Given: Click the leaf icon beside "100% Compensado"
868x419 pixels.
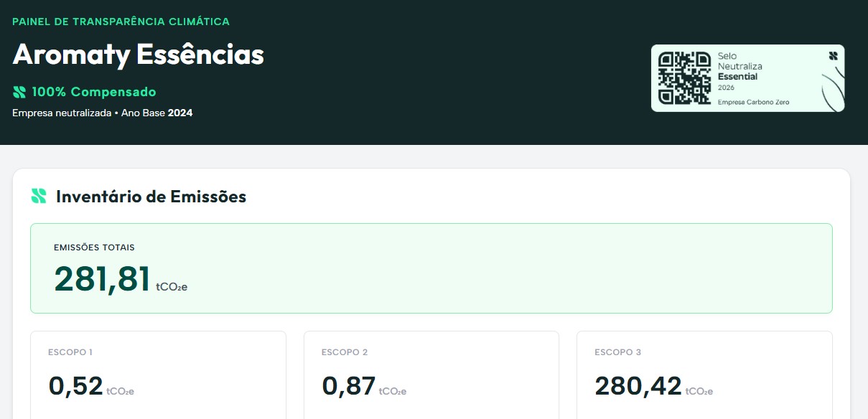Looking at the screenshot, I should 19,92.
